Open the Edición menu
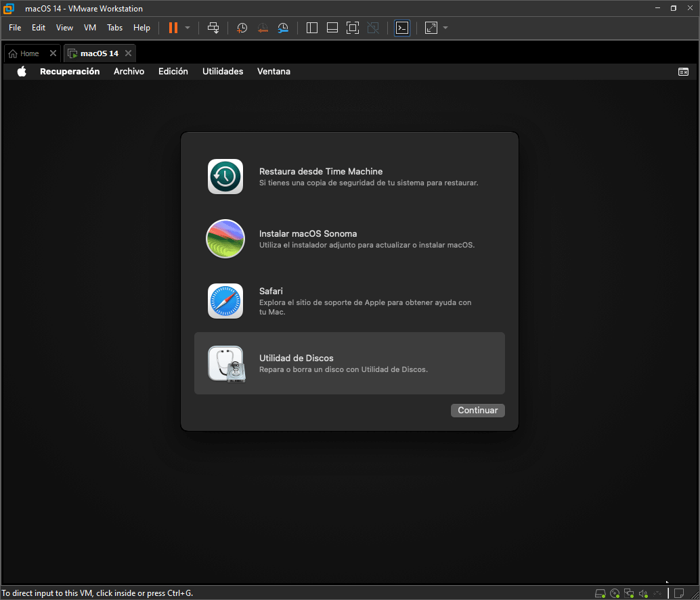 pyautogui.click(x=173, y=72)
